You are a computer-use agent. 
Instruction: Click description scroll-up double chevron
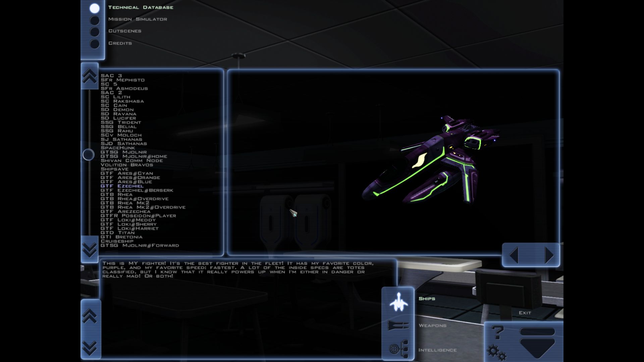[x=90, y=316]
